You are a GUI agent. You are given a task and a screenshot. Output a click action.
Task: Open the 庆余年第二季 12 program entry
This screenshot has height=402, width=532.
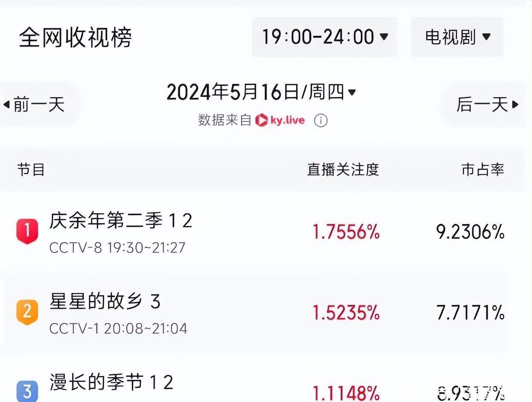coord(121,221)
